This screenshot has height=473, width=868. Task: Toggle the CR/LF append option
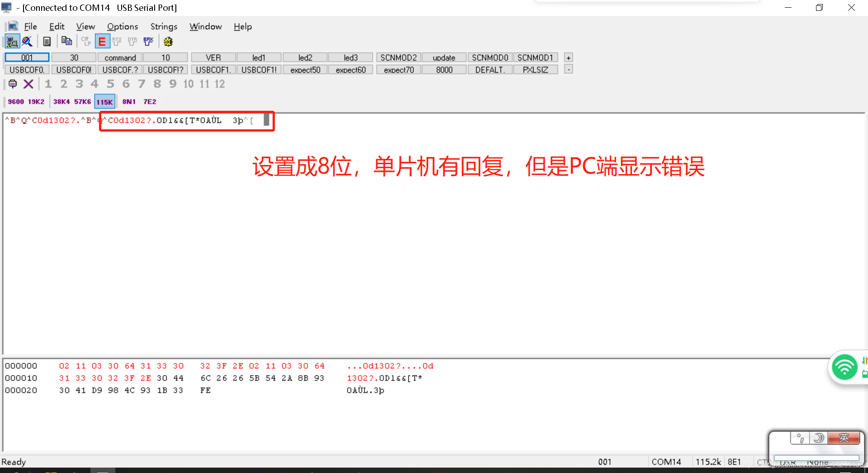click(x=86, y=42)
